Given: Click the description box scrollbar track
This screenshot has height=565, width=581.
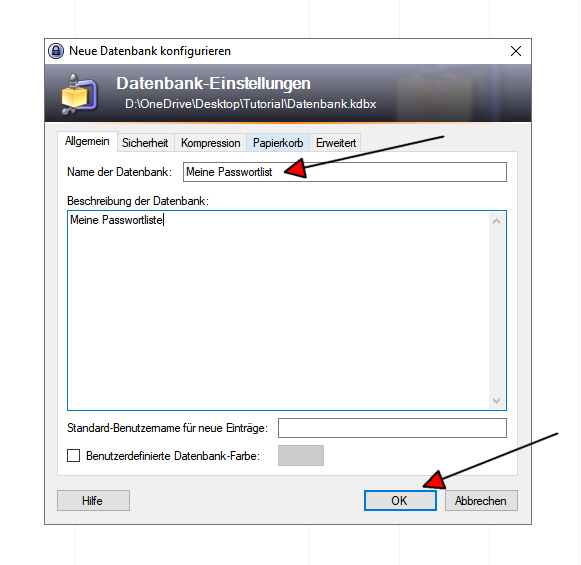Looking at the screenshot, I should [x=497, y=310].
